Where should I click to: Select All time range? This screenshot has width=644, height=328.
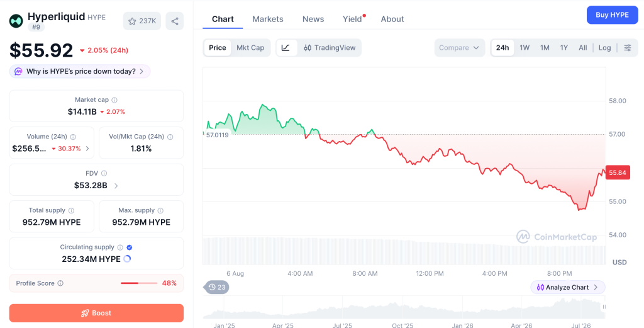coord(583,48)
